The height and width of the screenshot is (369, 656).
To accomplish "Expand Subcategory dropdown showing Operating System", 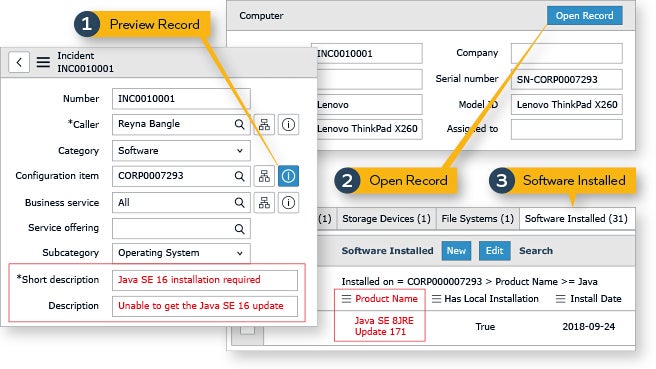I will tap(181, 253).
